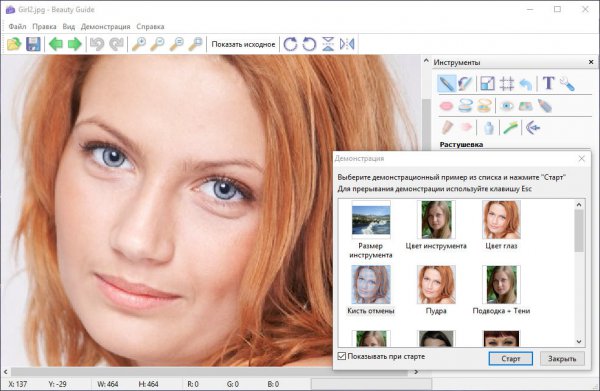Undo the last action in the top toolbar
Viewport: 600px width, 391px height.
coord(97,44)
